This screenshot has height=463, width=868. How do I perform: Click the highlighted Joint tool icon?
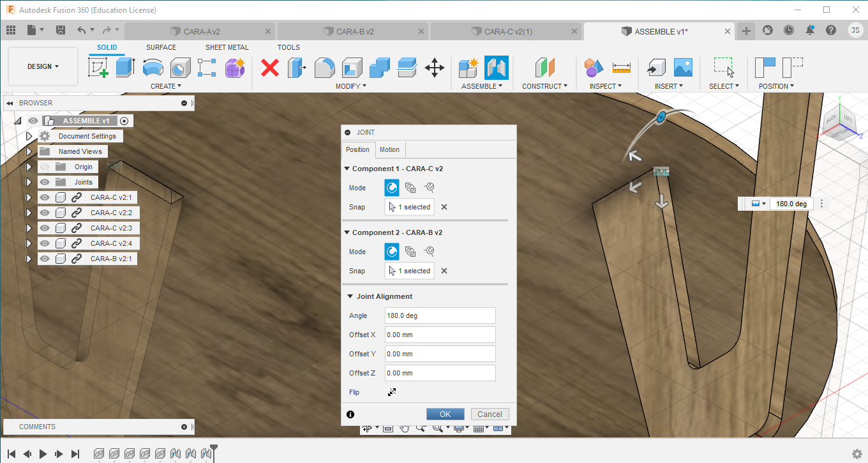(496, 67)
